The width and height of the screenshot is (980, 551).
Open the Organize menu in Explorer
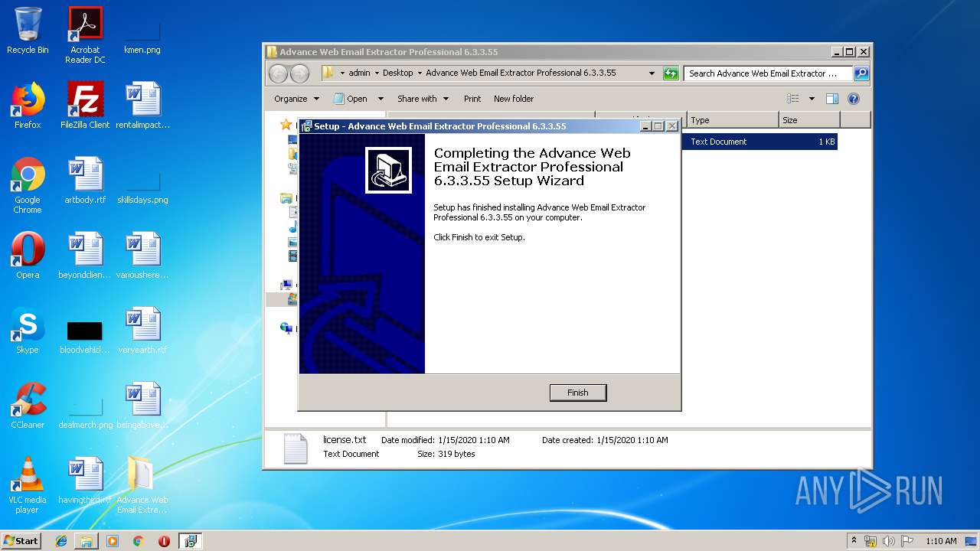coord(296,99)
